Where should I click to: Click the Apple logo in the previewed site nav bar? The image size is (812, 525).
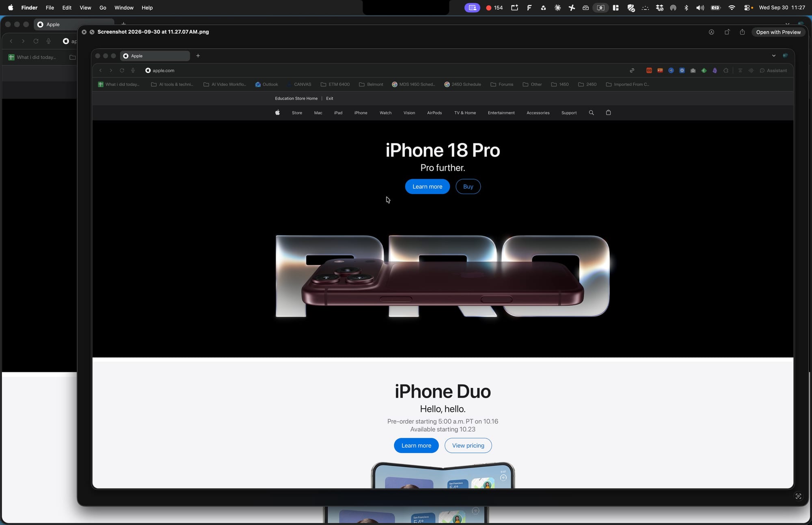278,112
